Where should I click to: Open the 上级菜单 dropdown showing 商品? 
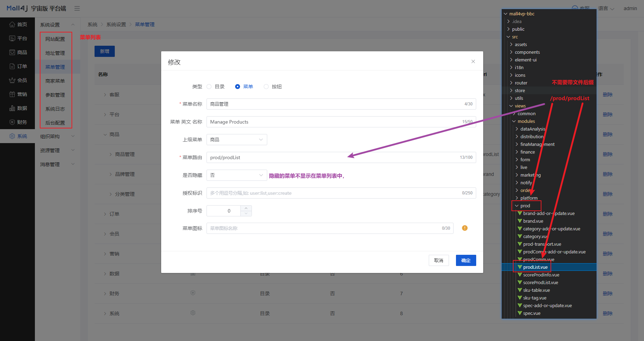point(237,140)
